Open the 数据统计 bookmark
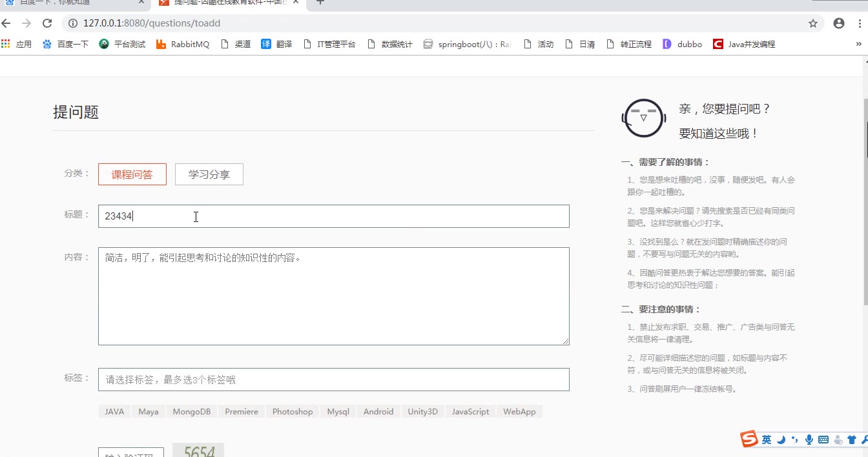Image resolution: width=868 pixels, height=457 pixels. (x=389, y=44)
